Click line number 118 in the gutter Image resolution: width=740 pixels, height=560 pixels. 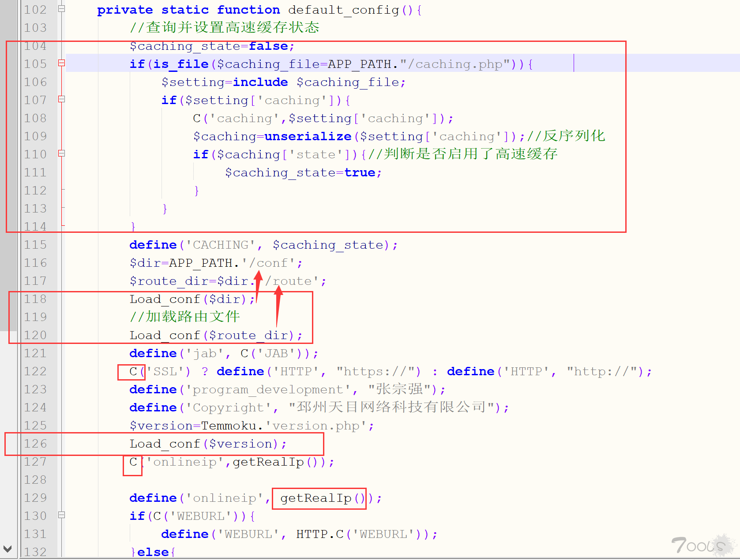[35, 299]
